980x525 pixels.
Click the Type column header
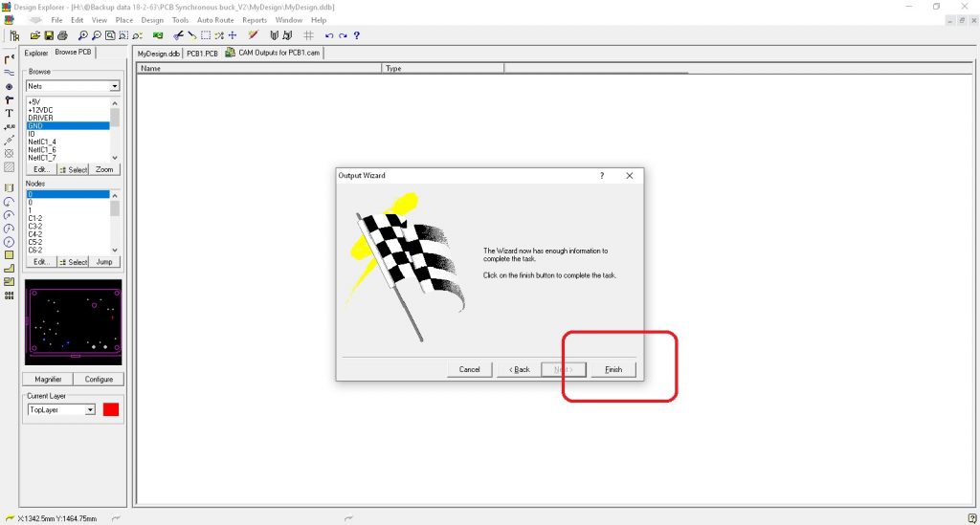click(443, 68)
